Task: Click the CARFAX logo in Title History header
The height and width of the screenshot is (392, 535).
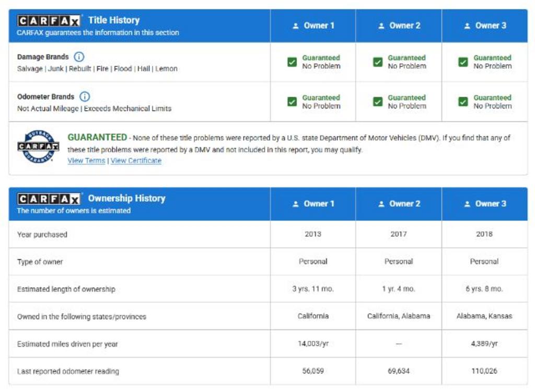Action: point(49,21)
